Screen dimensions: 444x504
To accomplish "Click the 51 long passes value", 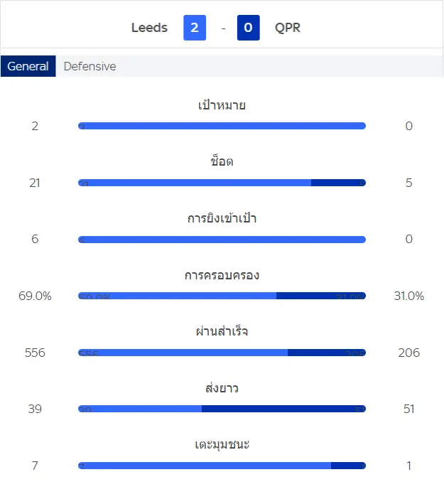I will coord(409,409).
